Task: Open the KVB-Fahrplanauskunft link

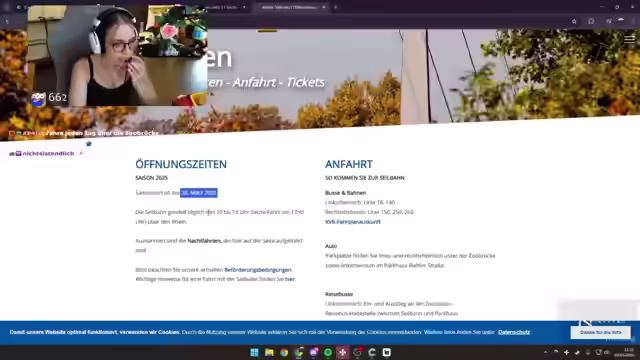Action: pyautogui.click(x=353, y=222)
